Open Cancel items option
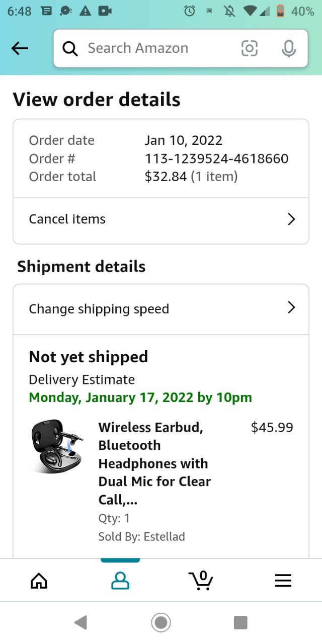Viewport: 322px width, 644px height. coord(67,219)
